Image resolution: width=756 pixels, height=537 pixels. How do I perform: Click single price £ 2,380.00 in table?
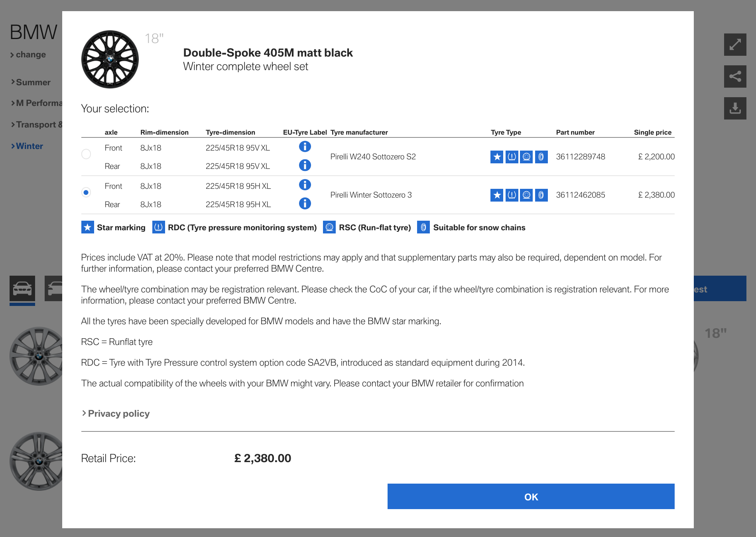click(x=656, y=195)
